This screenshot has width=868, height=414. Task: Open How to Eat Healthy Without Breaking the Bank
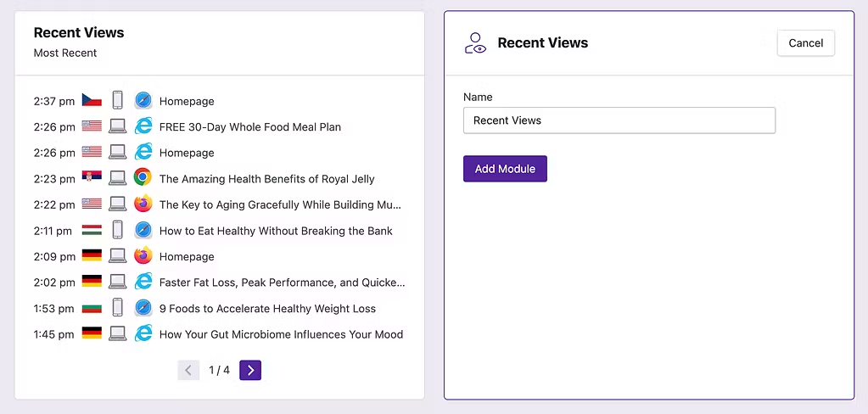pos(276,231)
